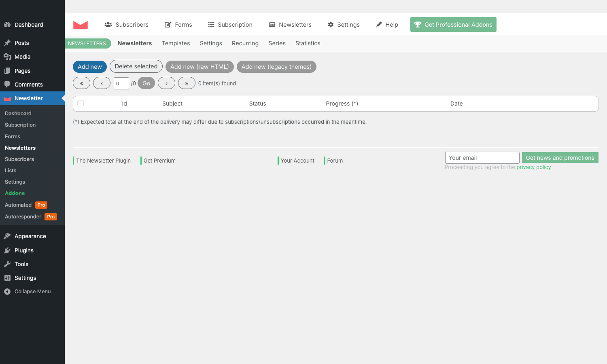The width and height of the screenshot is (607, 364).
Task: Open Settings submenu under Newsletter sidebar
Action: (32, 182)
